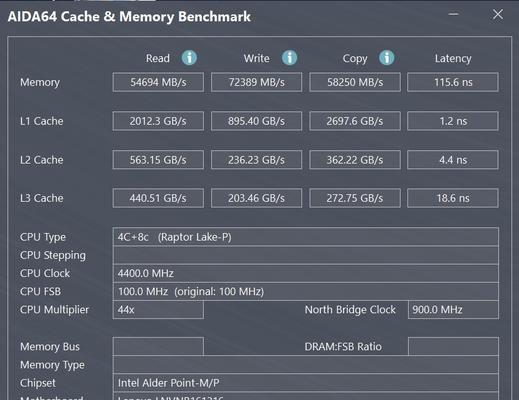Image resolution: width=519 pixels, height=400 pixels.
Task: Close the AIDA64 benchmark window
Action: pyautogui.click(x=498, y=14)
